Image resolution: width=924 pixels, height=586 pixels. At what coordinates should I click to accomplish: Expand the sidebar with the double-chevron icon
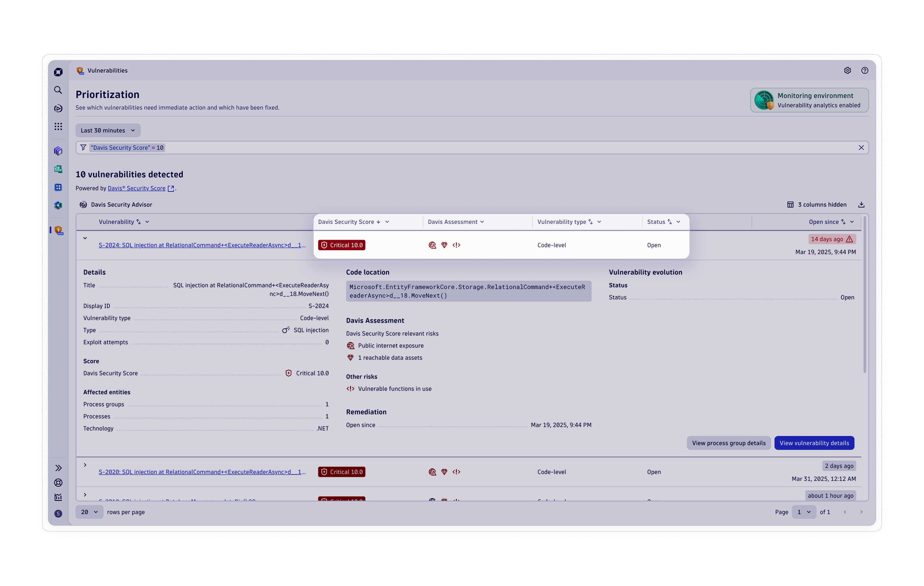(58, 468)
